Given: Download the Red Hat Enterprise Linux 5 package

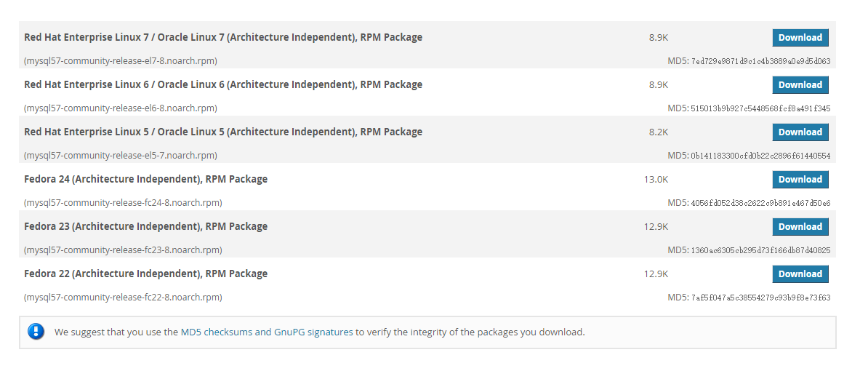Looking at the screenshot, I should click(x=800, y=132).
